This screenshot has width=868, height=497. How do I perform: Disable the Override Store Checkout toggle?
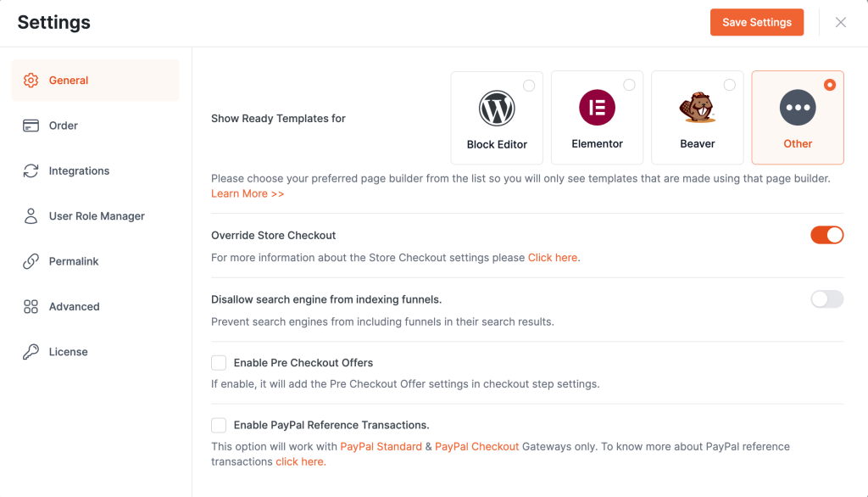[826, 235]
